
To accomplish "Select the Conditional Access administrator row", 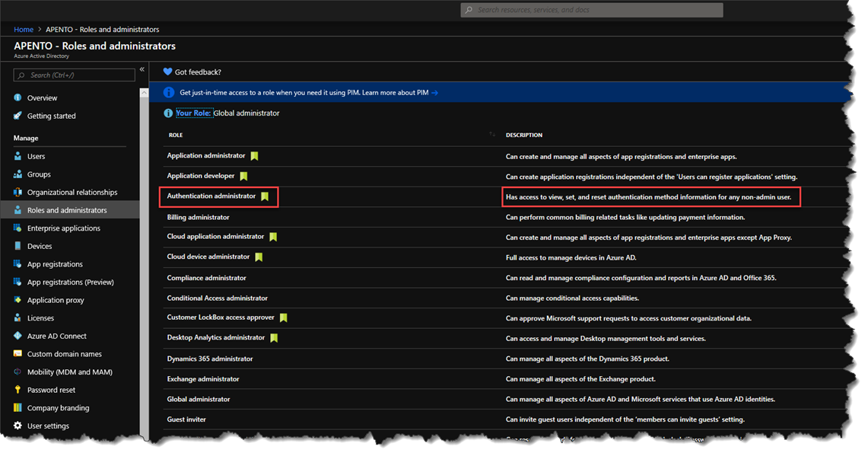I will pyautogui.click(x=505, y=298).
